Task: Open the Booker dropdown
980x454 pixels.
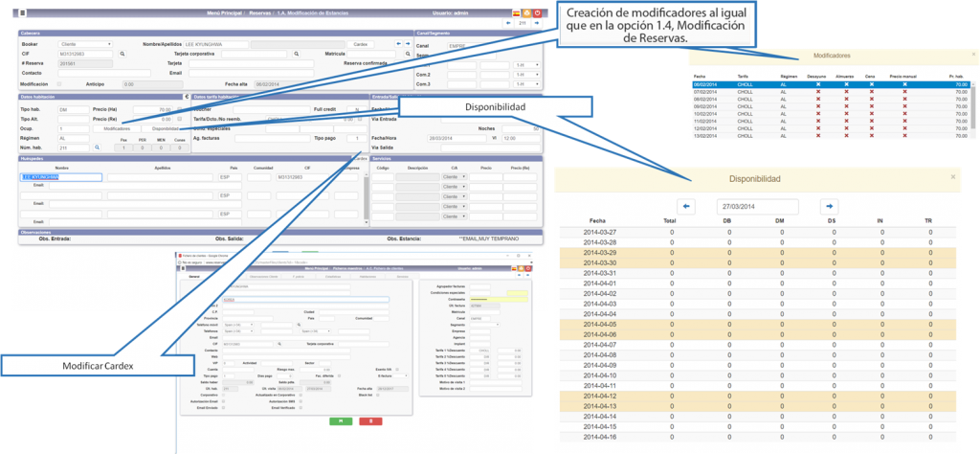Action: coord(85,44)
